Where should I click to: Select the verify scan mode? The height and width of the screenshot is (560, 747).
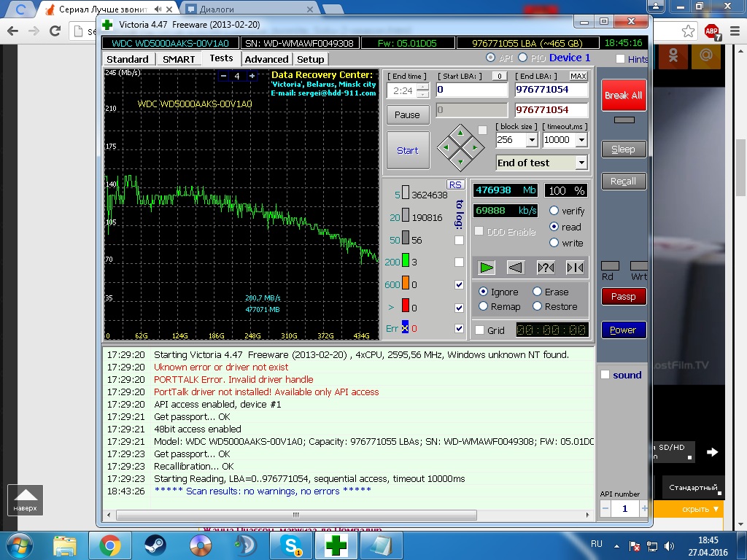[x=554, y=211]
